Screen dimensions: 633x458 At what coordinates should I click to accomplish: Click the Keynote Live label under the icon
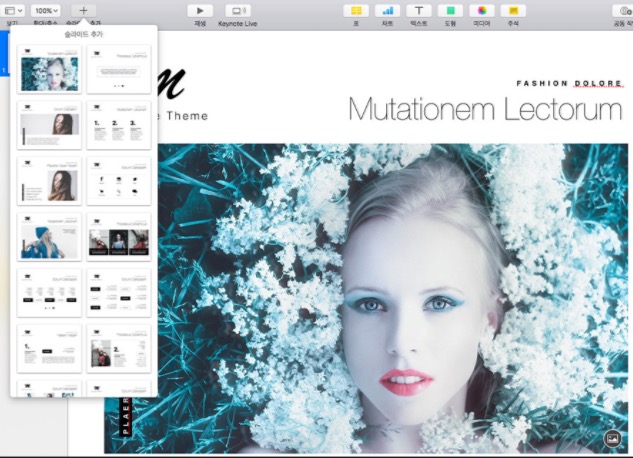pos(237,24)
